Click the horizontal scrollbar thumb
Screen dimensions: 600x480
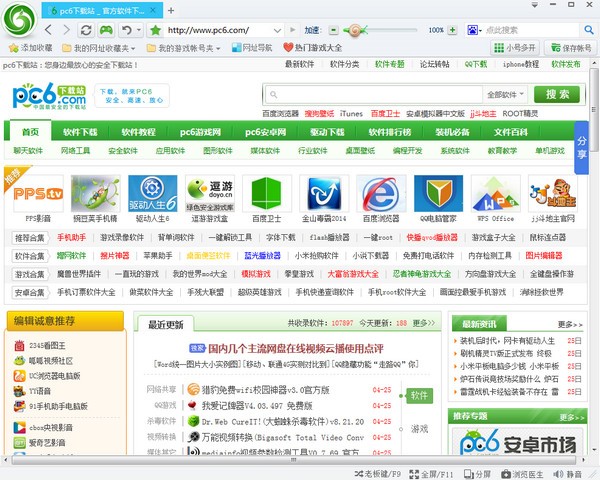(293, 460)
